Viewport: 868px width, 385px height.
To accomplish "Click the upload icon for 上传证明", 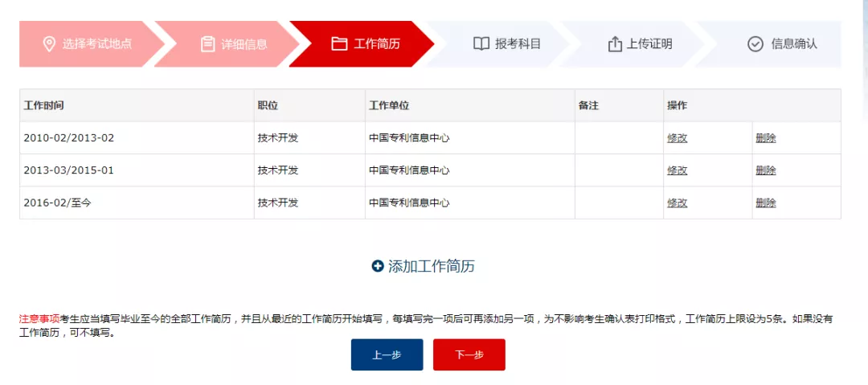I will (615, 43).
